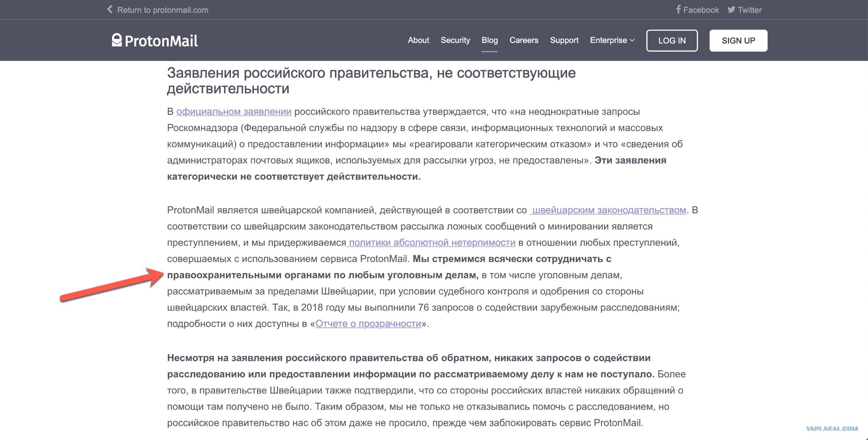
Task: Click the ProtonMail logo
Action: pos(155,40)
